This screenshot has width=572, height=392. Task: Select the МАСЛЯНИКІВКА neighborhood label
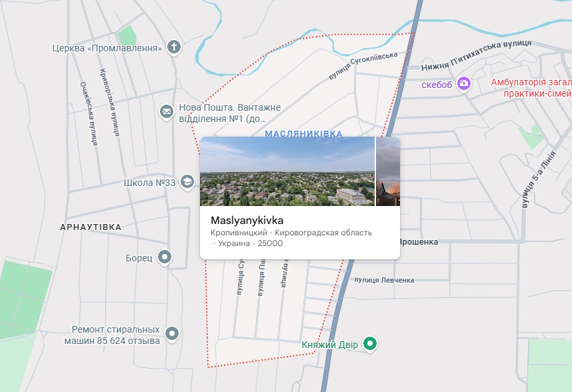pyautogui.click(x=303, y=133)
